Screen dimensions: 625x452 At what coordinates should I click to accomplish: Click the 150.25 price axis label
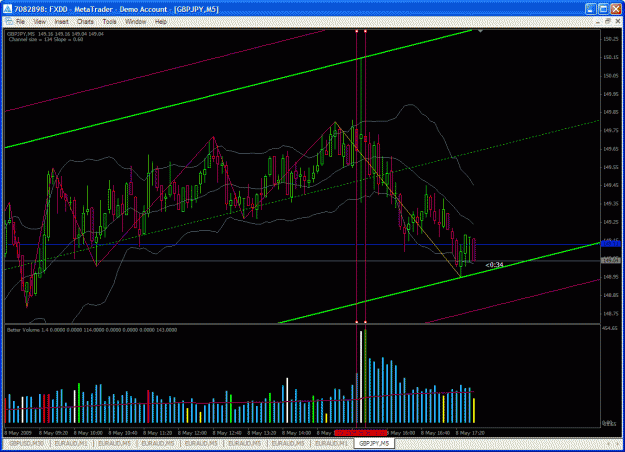[x=611, y=39]
